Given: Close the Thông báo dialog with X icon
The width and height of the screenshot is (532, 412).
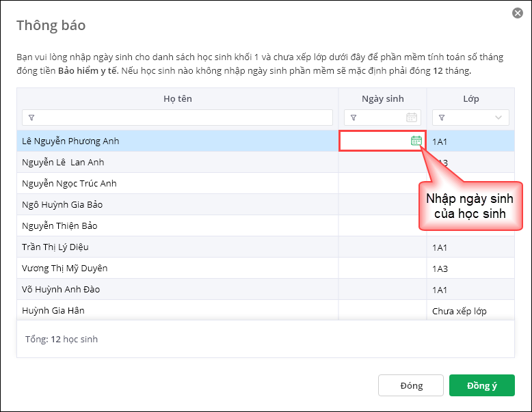Looking at the screenshot, I should point(518,13).
